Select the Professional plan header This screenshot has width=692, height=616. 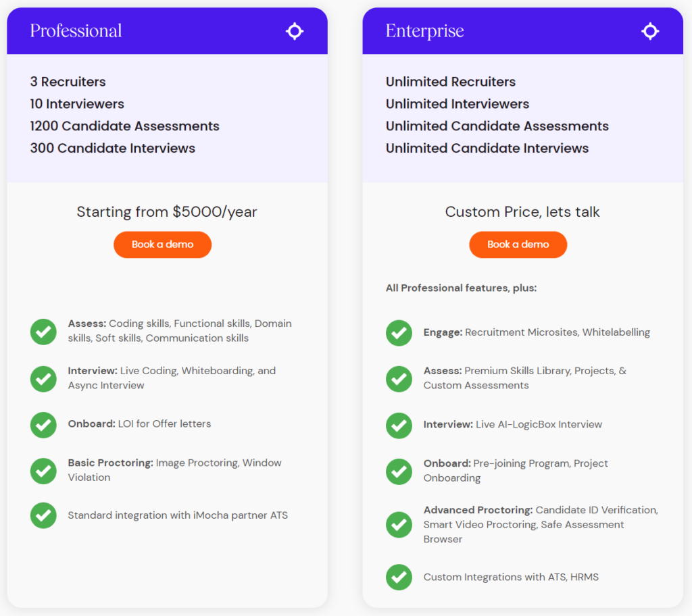coord(168,31)
